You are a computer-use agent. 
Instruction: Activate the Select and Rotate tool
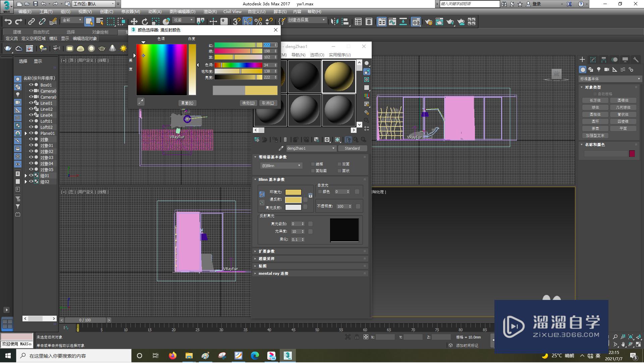145,22
